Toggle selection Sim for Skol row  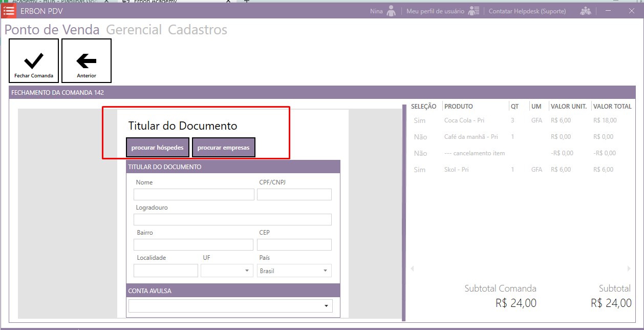pyautogui.click(x=419, y=170)
